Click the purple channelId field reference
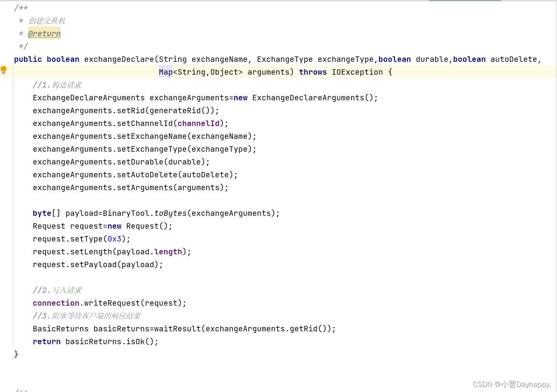 pyautogui.click(x=199, y=123)
